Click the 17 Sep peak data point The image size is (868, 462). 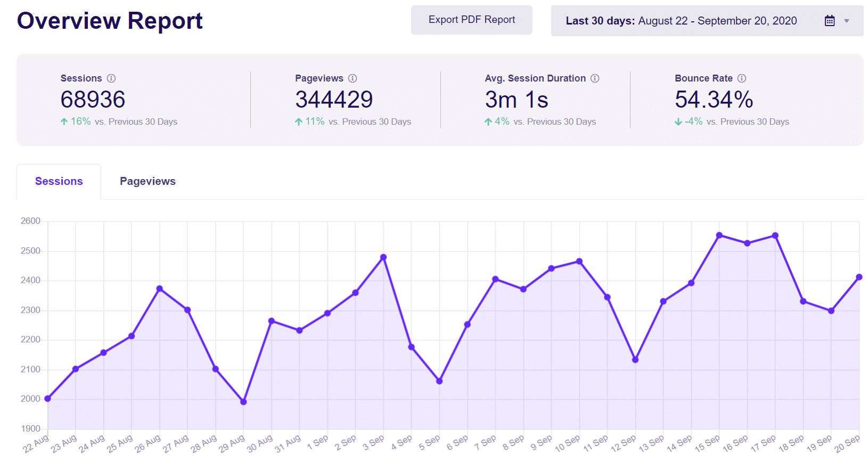[x=775, y=236]
